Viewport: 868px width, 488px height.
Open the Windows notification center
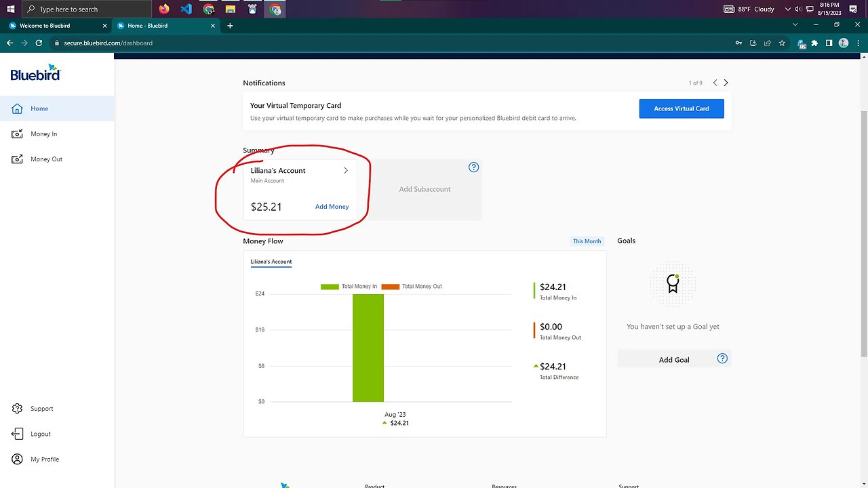(853, 9)
